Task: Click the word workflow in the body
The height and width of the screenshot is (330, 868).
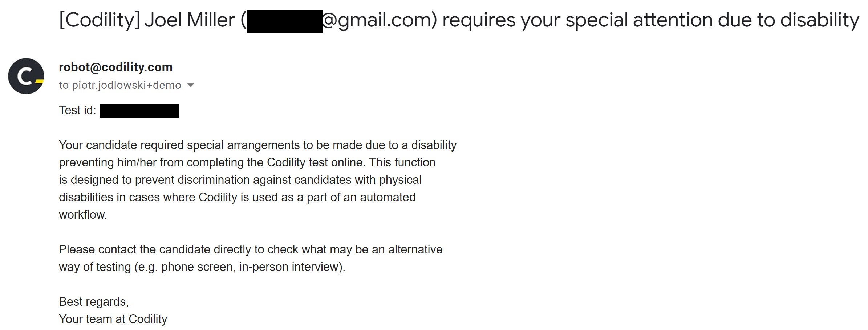Action: point(82,215)
